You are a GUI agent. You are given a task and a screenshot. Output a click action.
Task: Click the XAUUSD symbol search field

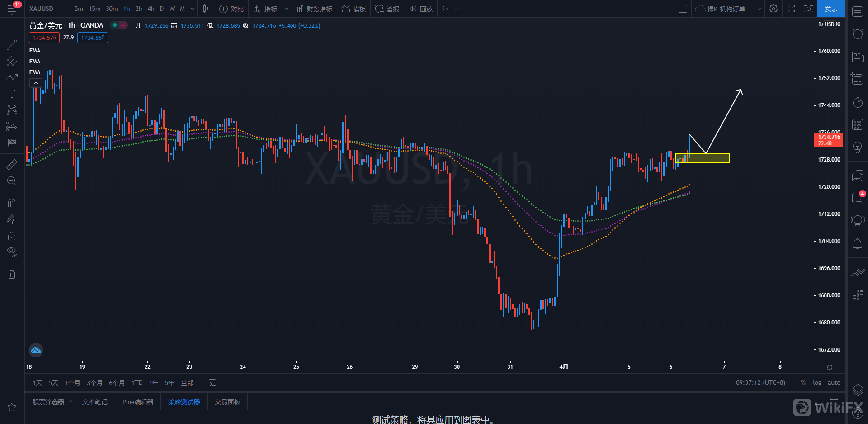(x=42, y=9)
